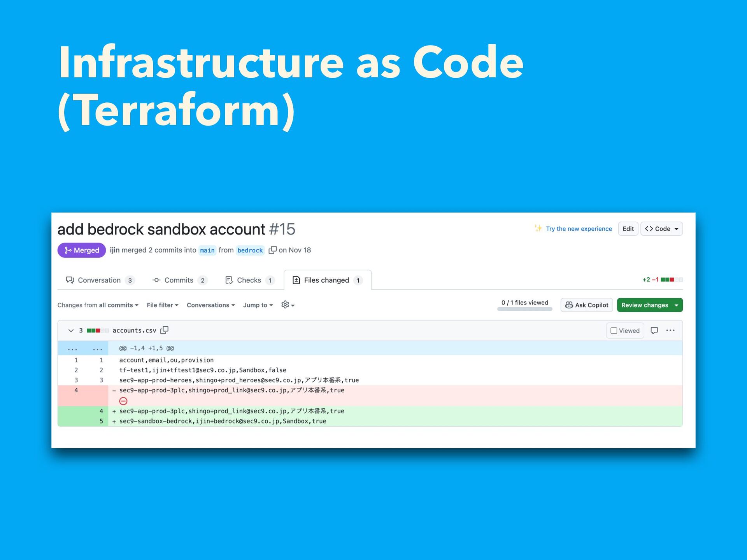
Task: Open the Jump to dropdown
Action: point(258,305)
